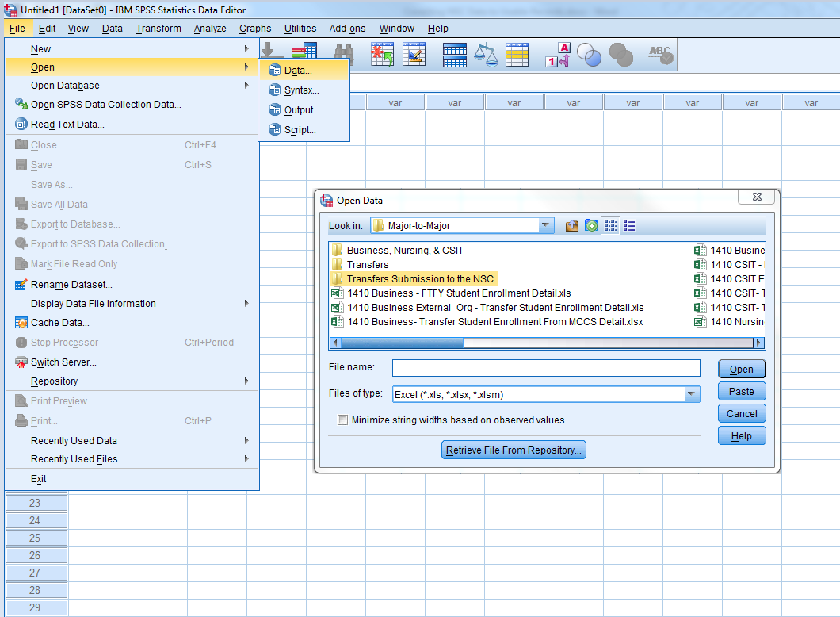Open the Files of type dropdown
The image size is (840, 617).
coord(692,394)
